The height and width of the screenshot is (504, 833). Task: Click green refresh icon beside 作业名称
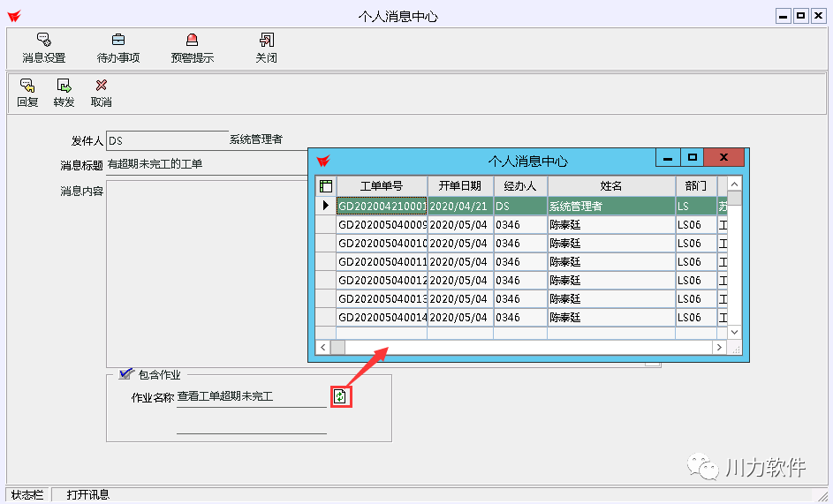[x=340, y=397]
